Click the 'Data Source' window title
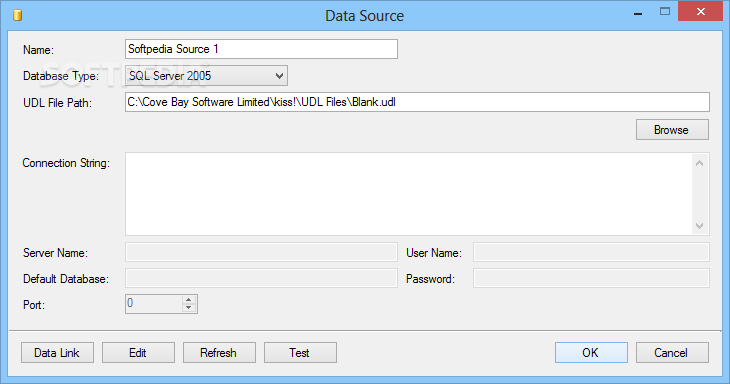This screenshot has height=384, width=730. click(365, 16)
